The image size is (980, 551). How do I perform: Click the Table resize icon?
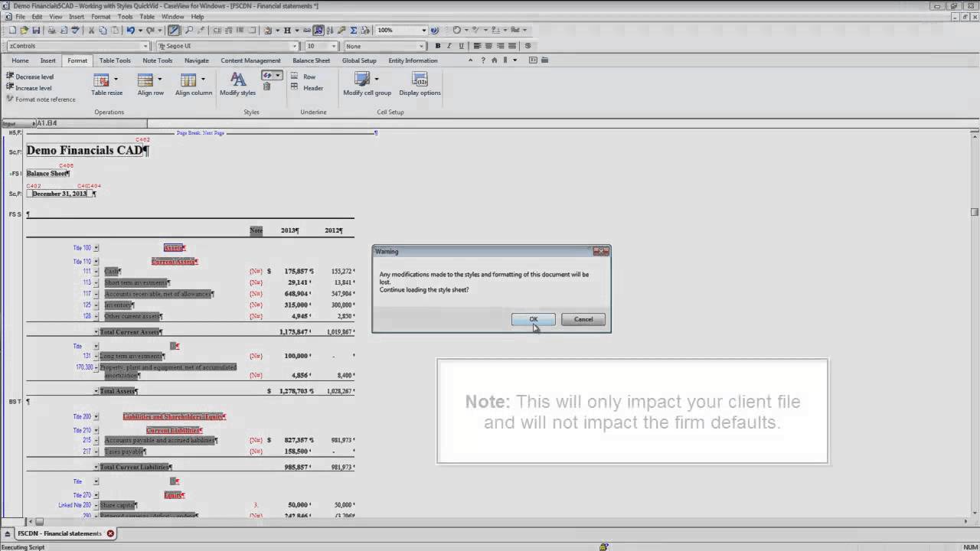coord(101,80)
